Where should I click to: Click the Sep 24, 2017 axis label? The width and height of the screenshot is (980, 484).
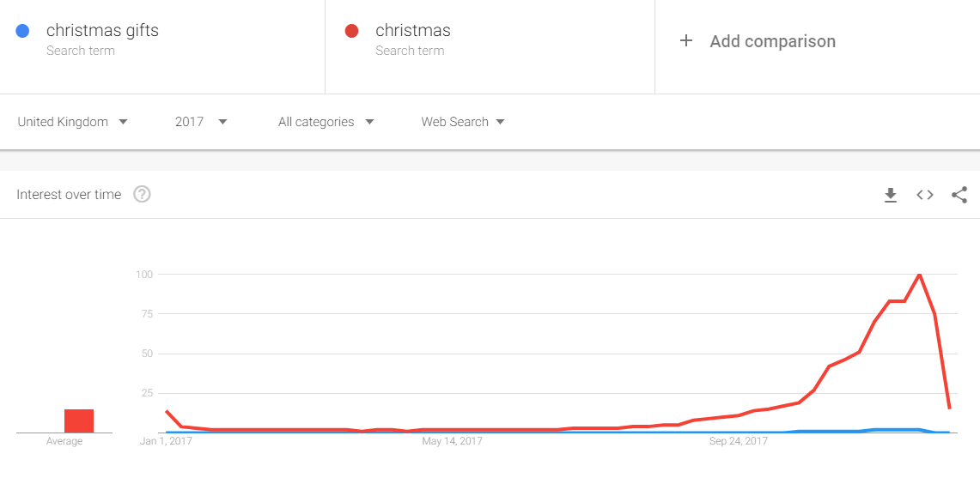tap(739, 441)
